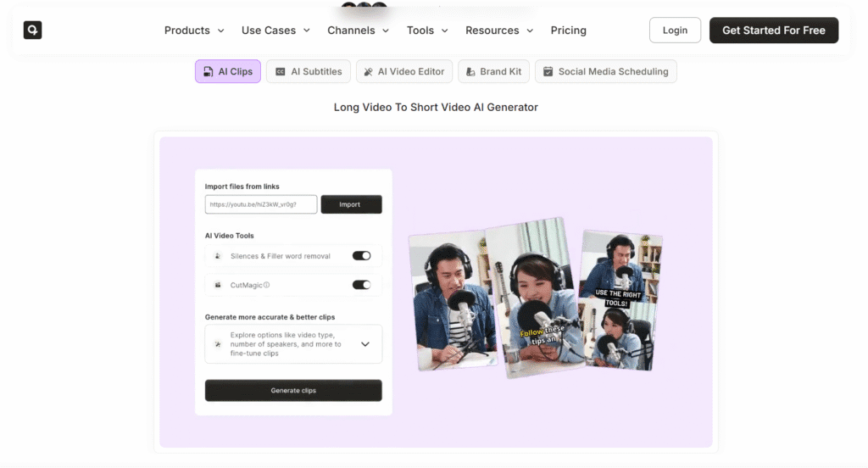This screenshot has height=468, width=868.
Task: Open the Products dropdown menu
Action: [x=194, y=31]
